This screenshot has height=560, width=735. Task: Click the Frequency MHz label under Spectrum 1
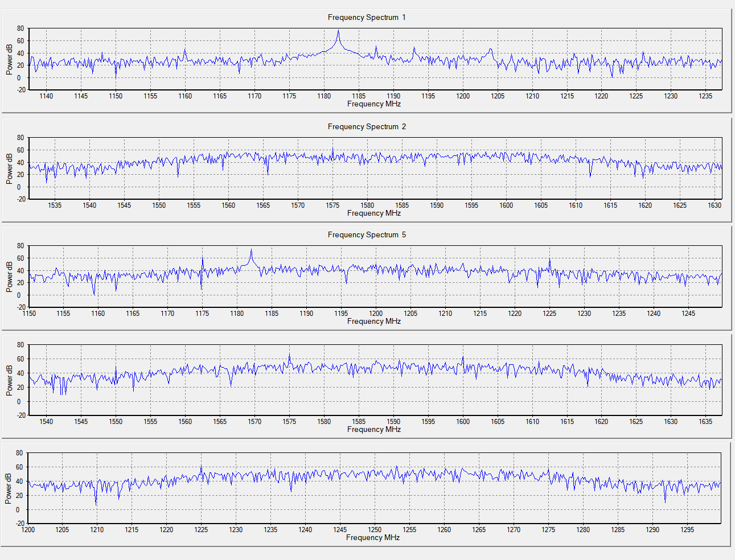click(x=374, y=104)
